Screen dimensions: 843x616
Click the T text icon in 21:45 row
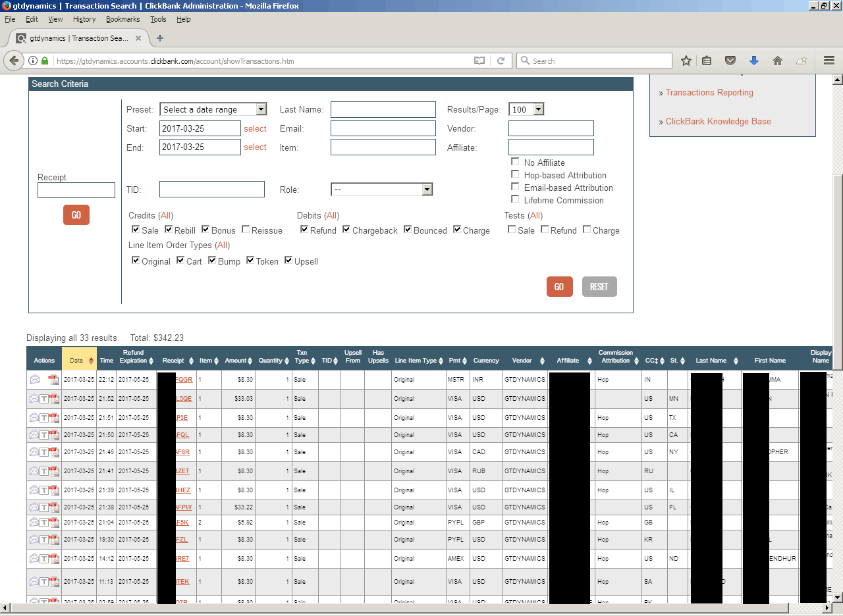[x=44, y=452]
